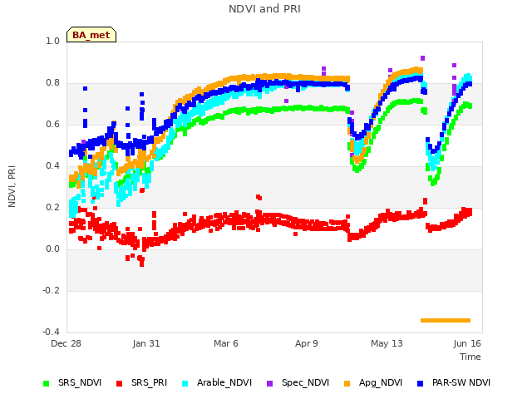Click the 0.4 y-axis tick label

[x=52, y=166]
